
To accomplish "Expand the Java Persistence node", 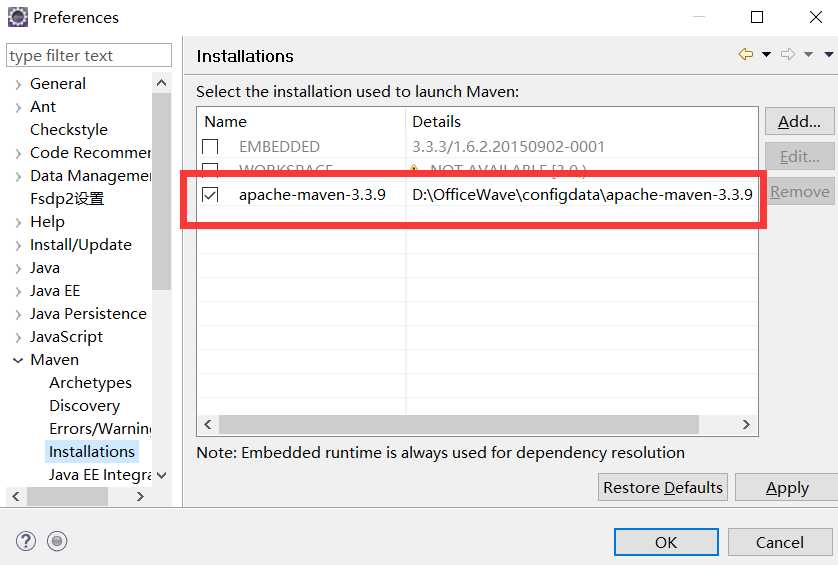I will tap(18, 314).
